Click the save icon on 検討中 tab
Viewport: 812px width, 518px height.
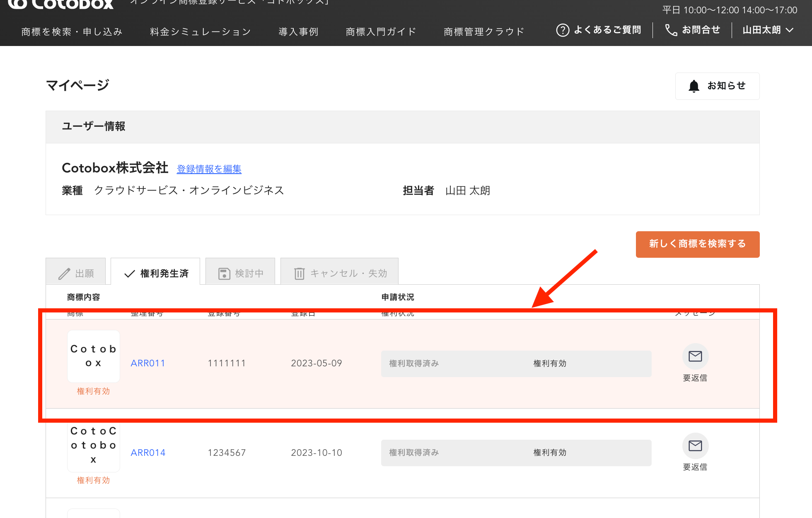224,274
